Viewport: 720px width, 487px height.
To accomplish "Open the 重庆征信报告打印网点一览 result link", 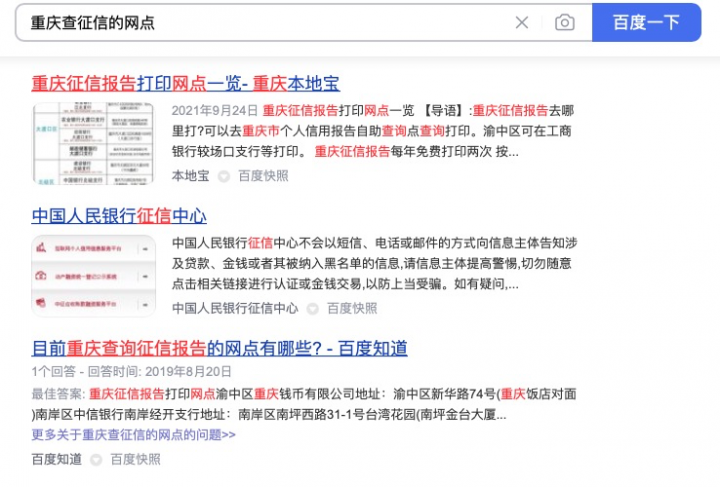I will tap(186, 84).
